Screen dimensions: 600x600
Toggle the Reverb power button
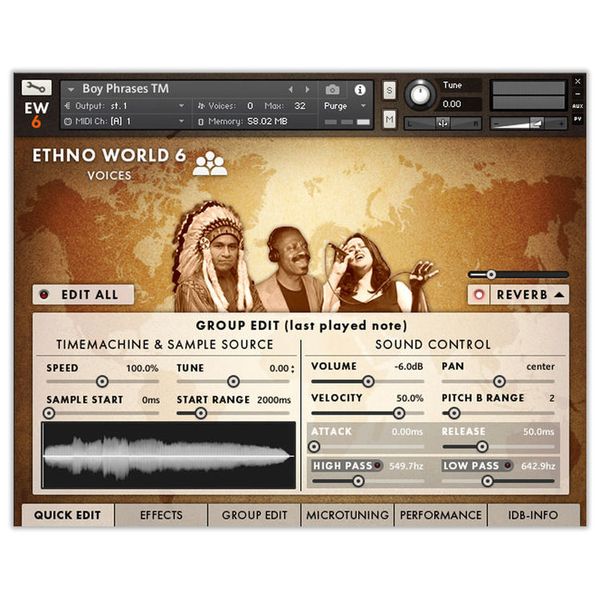pos(479,295)
